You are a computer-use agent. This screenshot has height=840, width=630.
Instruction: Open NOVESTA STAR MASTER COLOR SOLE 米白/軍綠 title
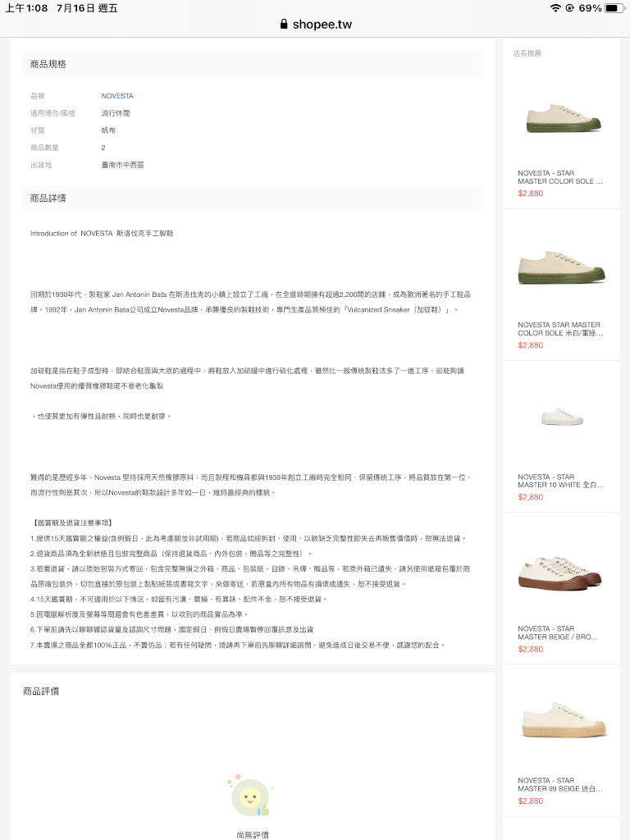(x=560, y=329)
